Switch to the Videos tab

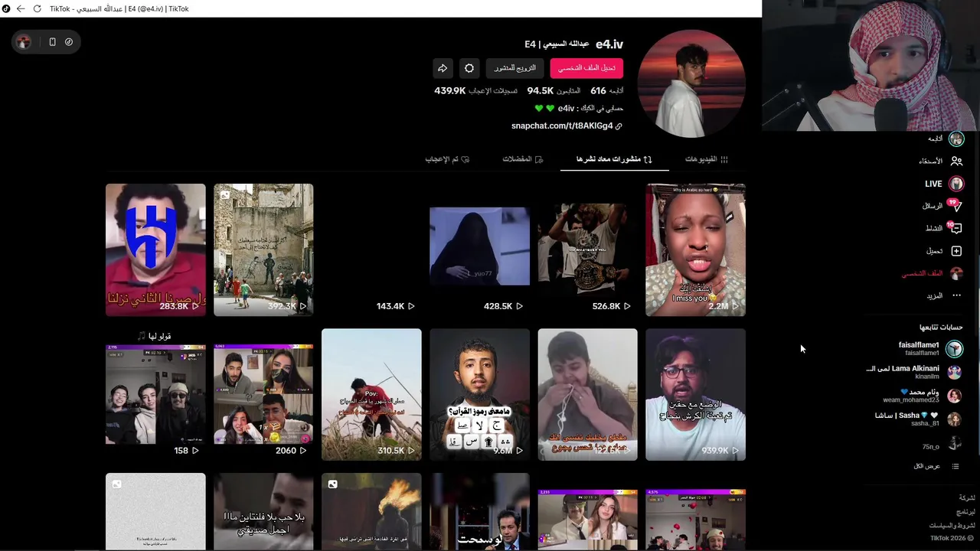point(707,159)
